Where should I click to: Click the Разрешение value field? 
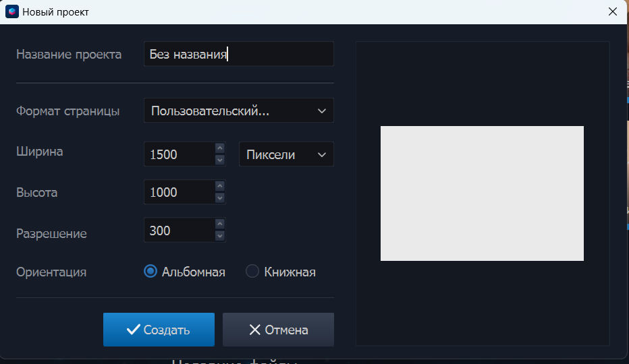pos(180,230)
